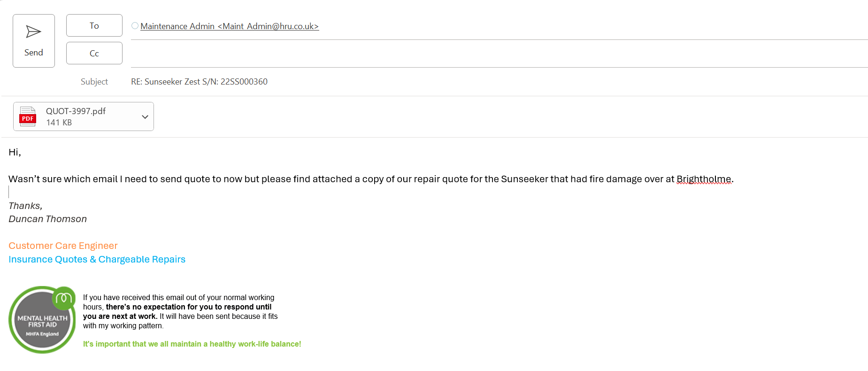Click the Subject label
The height and width of the screenshot is (371, 868).
point(94,82)
